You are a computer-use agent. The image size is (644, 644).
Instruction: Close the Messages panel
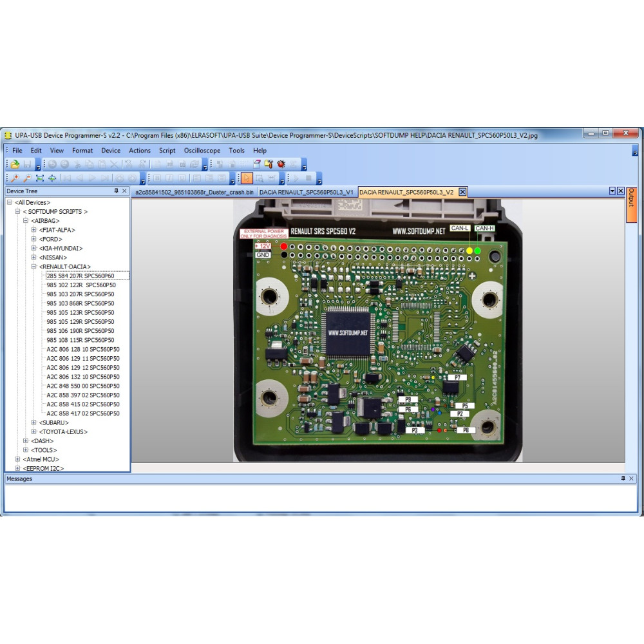click(631, 478)
